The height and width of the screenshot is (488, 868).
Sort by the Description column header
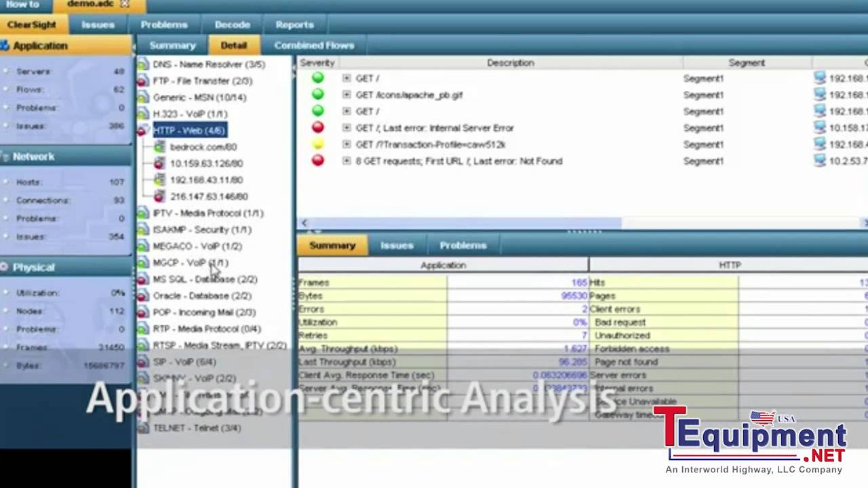tap(510, 62)
